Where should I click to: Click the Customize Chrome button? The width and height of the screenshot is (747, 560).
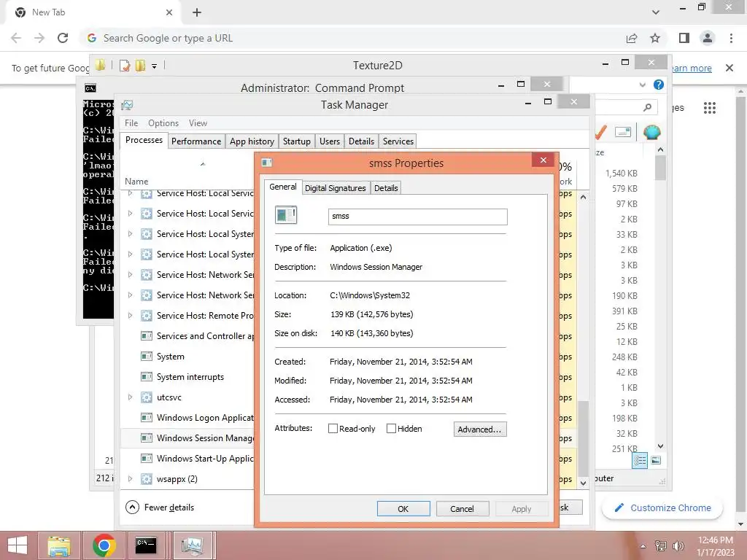point(662,508)
